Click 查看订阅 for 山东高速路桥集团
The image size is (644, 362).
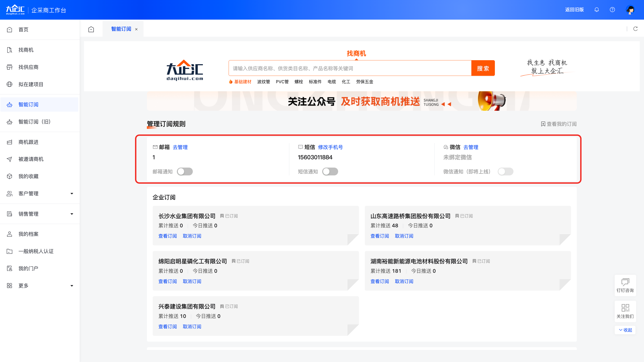[380, 236]
